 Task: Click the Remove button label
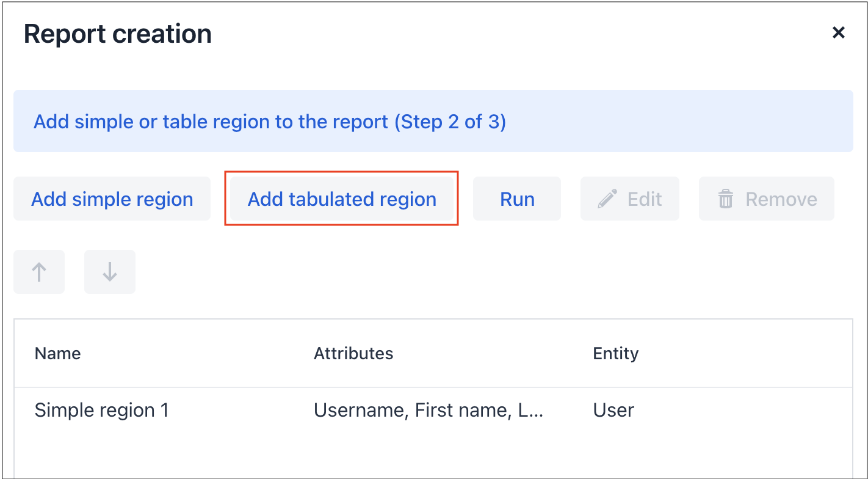click(781, 199)
